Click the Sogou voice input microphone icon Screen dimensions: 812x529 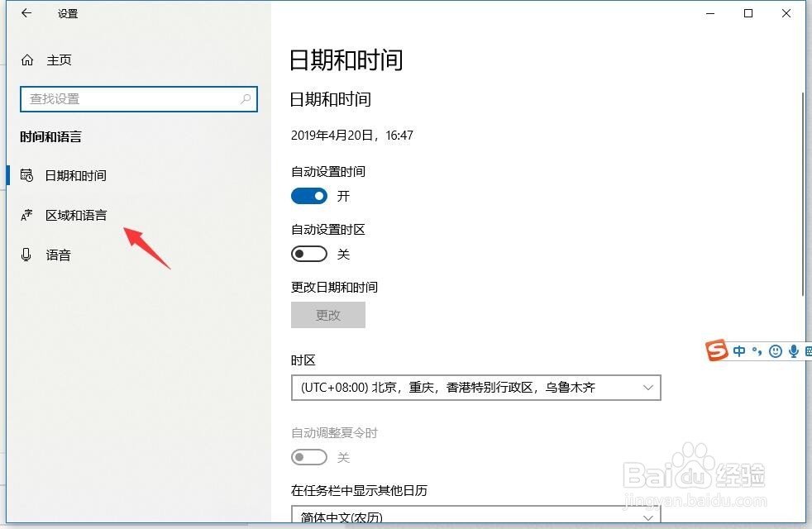793,351
